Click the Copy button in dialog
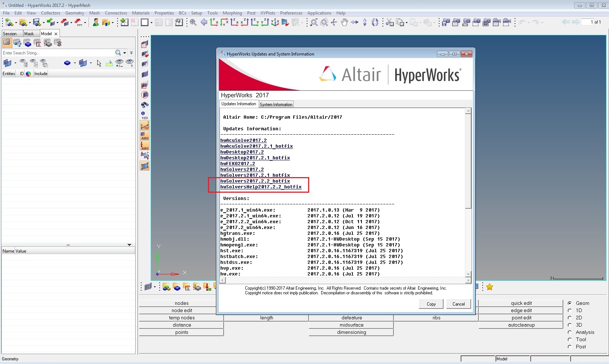609x364 pixels. 431,304
